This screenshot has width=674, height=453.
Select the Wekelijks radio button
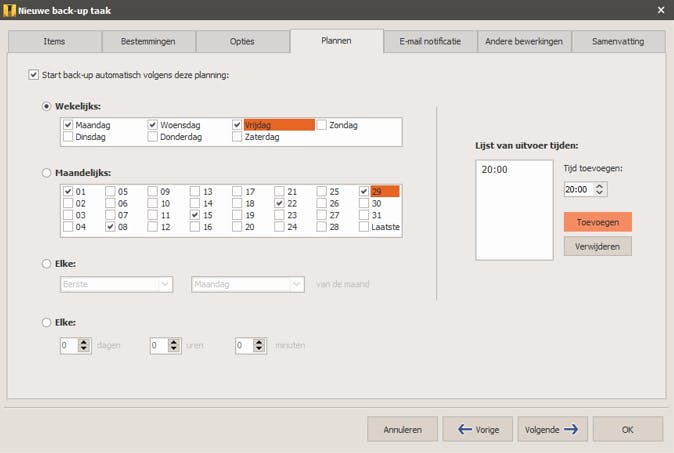tap(46, 106)
